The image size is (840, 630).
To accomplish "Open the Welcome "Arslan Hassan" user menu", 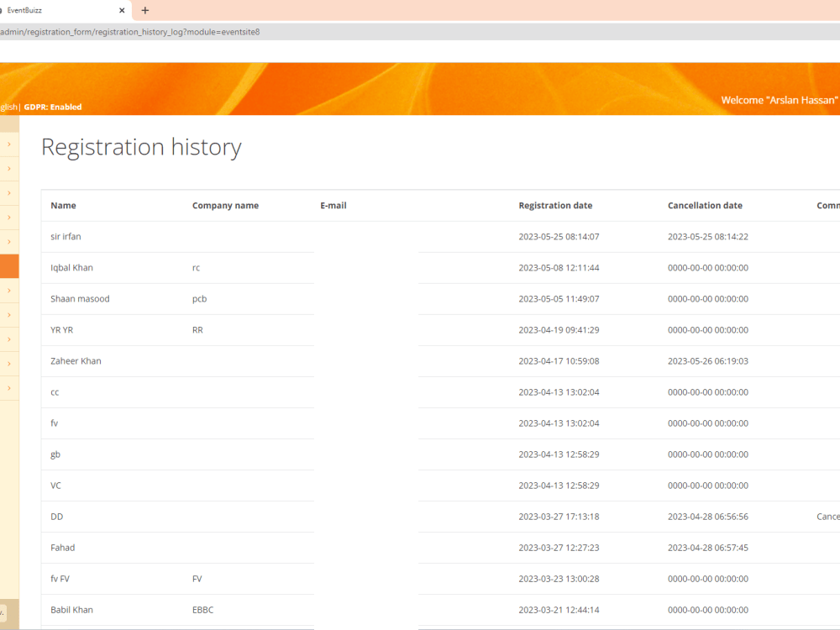I will click(x=779, y=100).
